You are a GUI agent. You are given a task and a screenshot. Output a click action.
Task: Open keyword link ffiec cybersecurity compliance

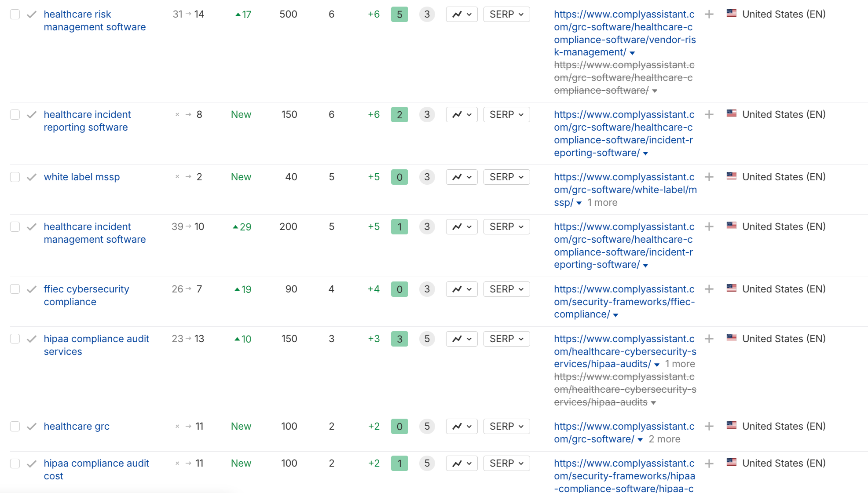[86, 296]
